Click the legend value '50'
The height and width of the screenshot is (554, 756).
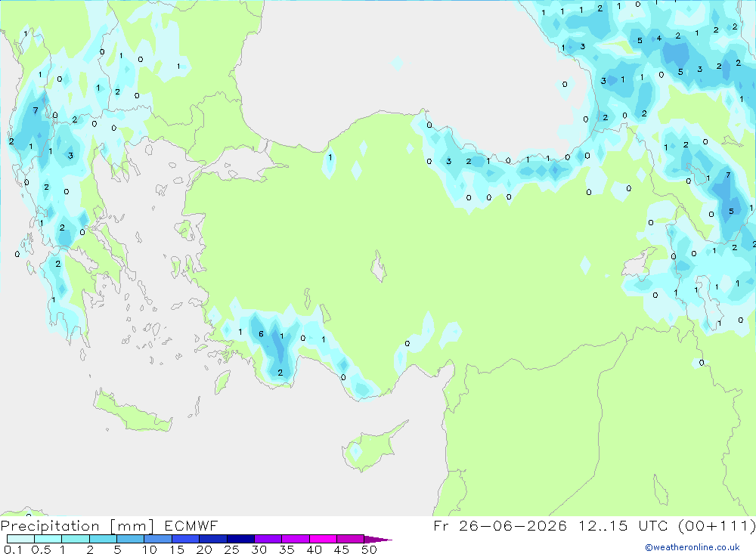tap(369, 549)
